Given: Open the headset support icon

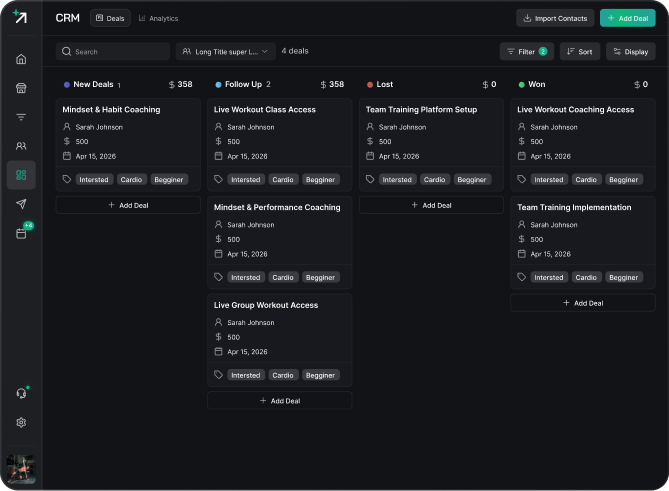Looking at the screenshot, I should coord(21,393).
